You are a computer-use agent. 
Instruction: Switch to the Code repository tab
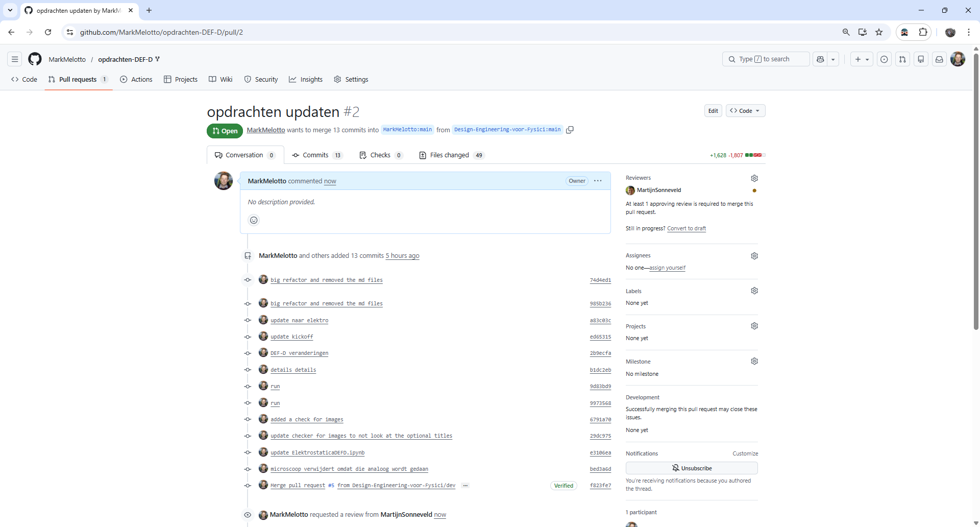[x=24, y=79]
